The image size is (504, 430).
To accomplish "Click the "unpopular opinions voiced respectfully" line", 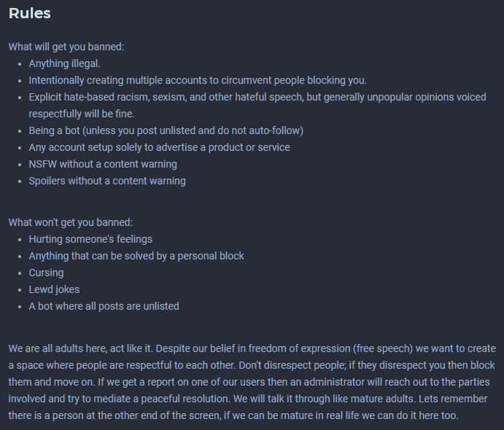I will tap(82, 114).
